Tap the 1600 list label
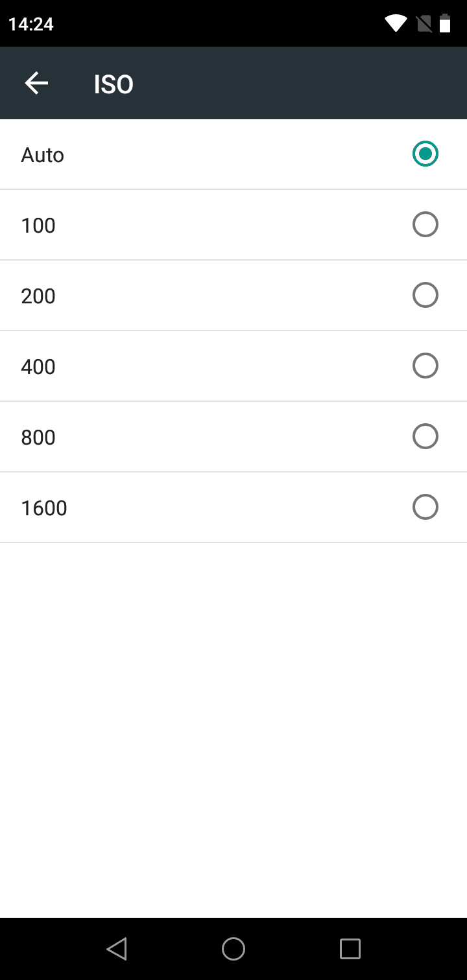467x980 pixels. 44,509
